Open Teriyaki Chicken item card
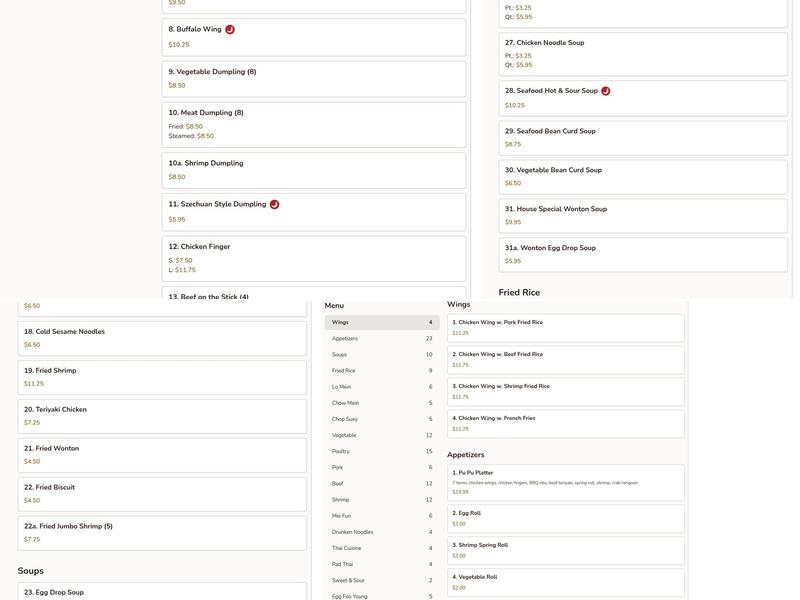Viewport: 800px width, 600px height. [162, 416]
